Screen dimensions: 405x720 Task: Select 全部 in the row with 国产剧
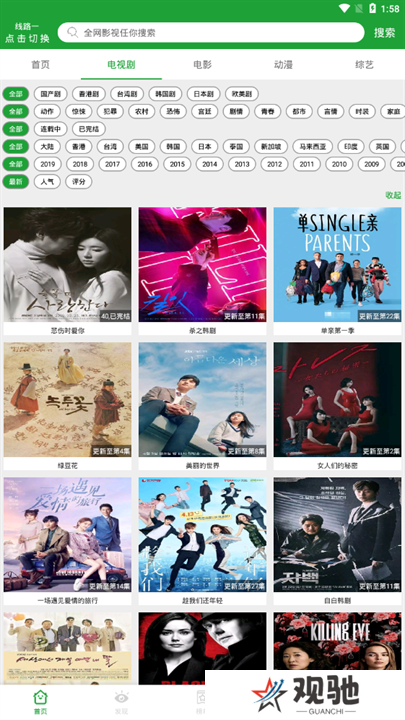(16, 94)
